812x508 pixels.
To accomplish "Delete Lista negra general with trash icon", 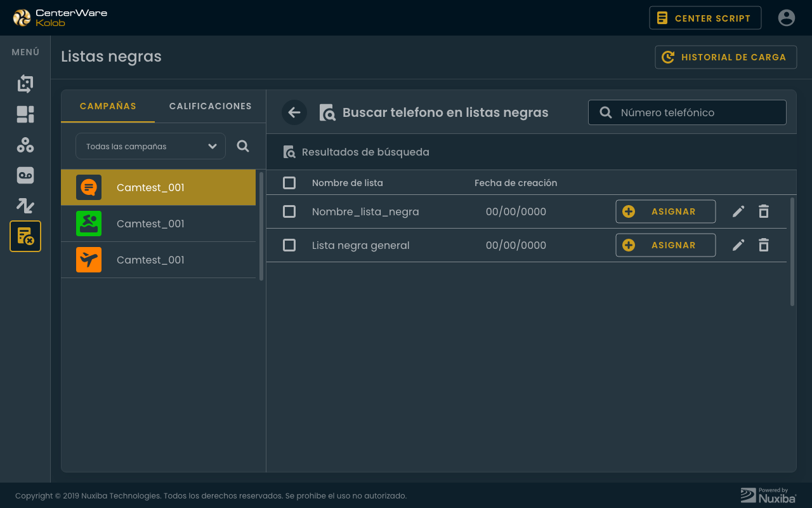I will 764,245.
